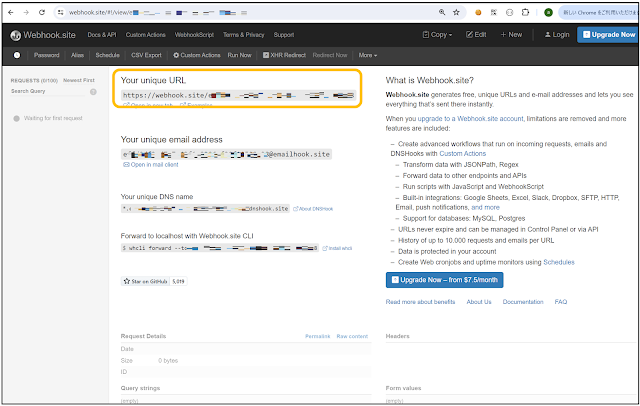Open Custom Actions with gear icon
This screenshot has width=640, height=406.
(x=197, y=55)
